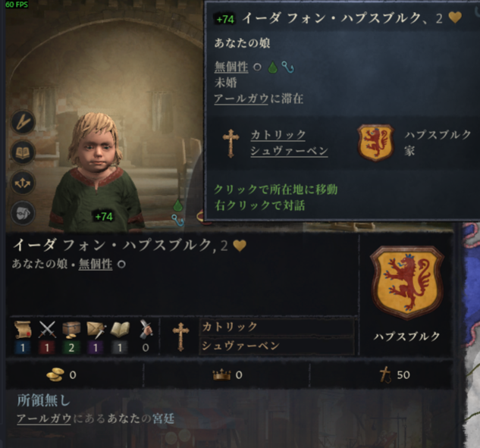480x448 pixels.
Task: Click the large Habsburg coat of arms
Action: point(406,283)
